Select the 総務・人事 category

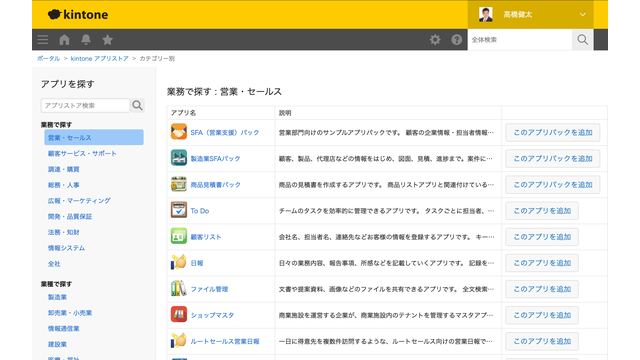[x=63, y=185]
